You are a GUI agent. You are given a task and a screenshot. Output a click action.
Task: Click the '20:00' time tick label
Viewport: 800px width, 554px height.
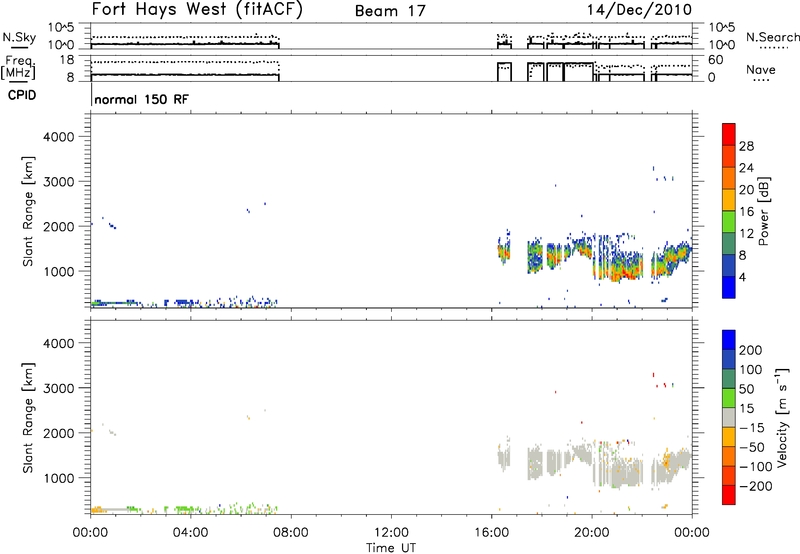592,533
